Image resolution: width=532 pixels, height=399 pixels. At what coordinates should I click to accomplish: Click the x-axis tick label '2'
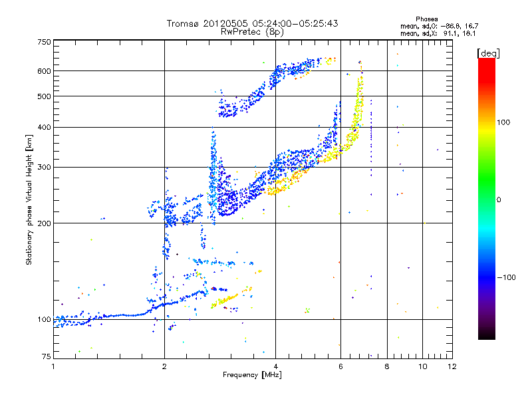coord(164,366)
